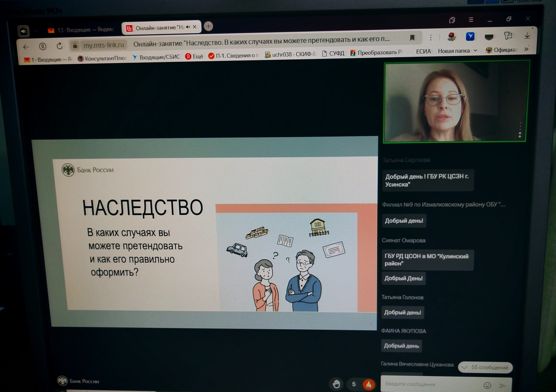Screen dimensions: 556x392
Task: Click the ГБУ РД ЦСОН Кулинский район message
Action: [x=427, y=260]
